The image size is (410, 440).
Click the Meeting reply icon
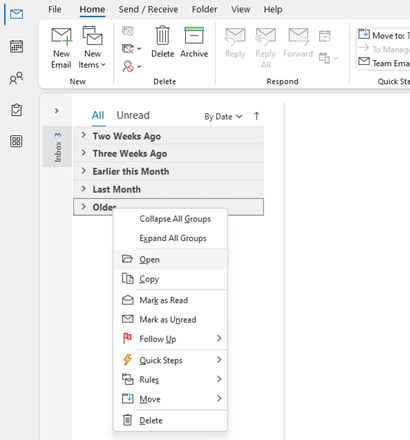pyautogui.click(x=325, y=36)
